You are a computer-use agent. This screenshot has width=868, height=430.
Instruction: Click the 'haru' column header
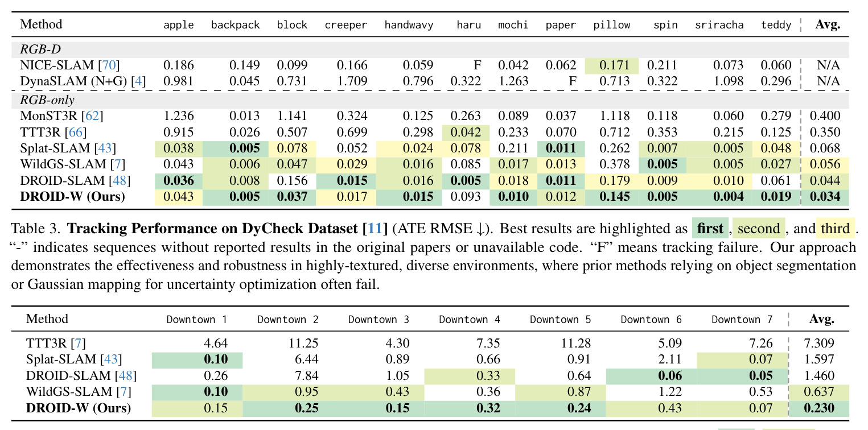468,25
